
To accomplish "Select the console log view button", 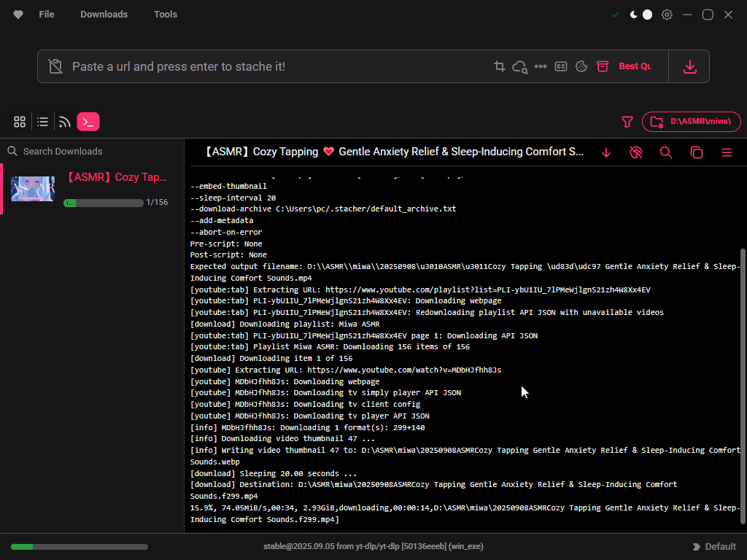I will pyautogui.click(x=88, y=122).
